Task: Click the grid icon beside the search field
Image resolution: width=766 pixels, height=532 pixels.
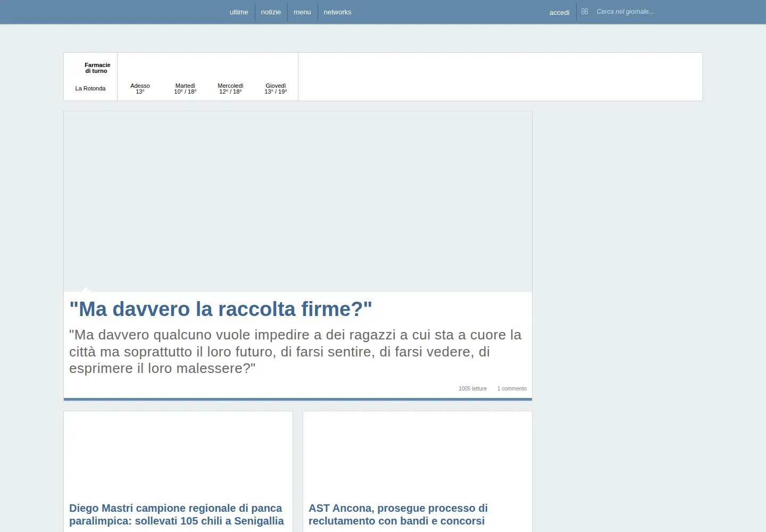Action: pos(585,12)
